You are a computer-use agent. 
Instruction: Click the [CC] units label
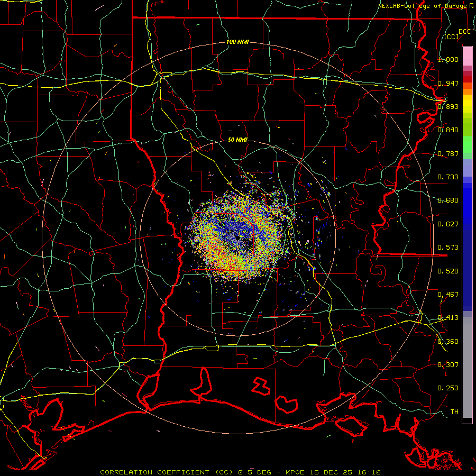[452, 36]
